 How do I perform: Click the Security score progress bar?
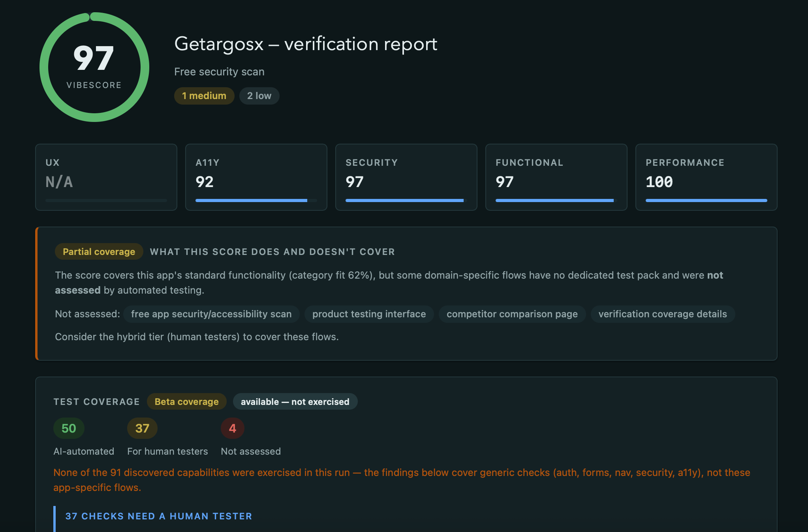406,200
